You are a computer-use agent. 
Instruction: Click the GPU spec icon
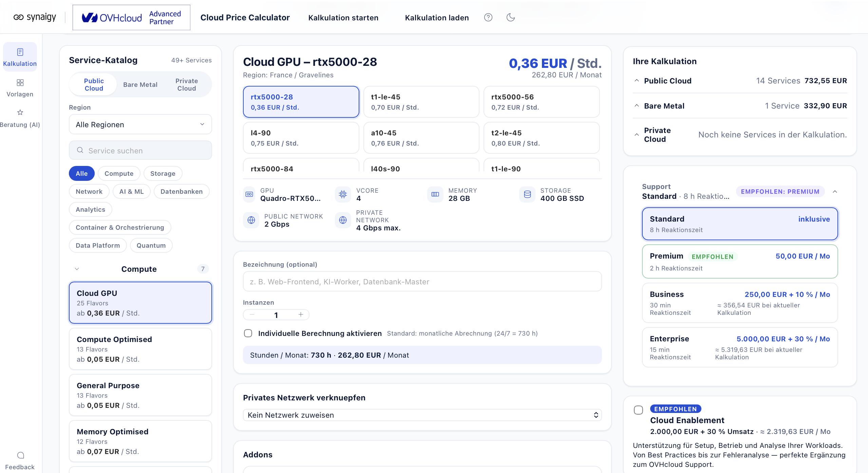[x=249, y=194]
